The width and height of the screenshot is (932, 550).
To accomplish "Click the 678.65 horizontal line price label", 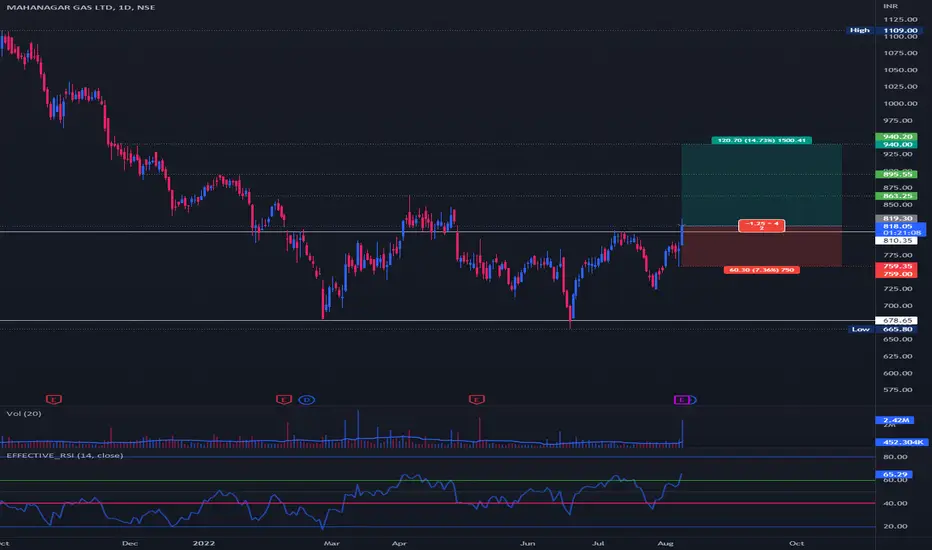I will click(897, 320).
